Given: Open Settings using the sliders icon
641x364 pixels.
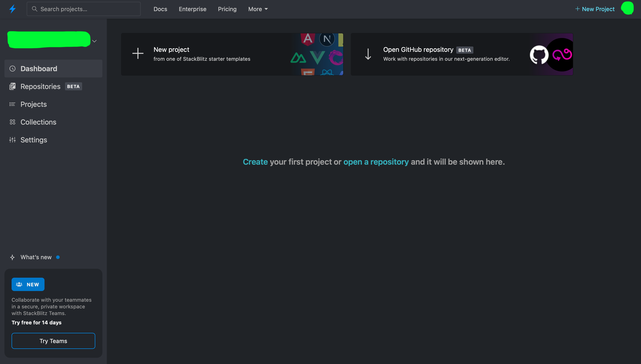Looking at the screenshot, I should (12, 140).
